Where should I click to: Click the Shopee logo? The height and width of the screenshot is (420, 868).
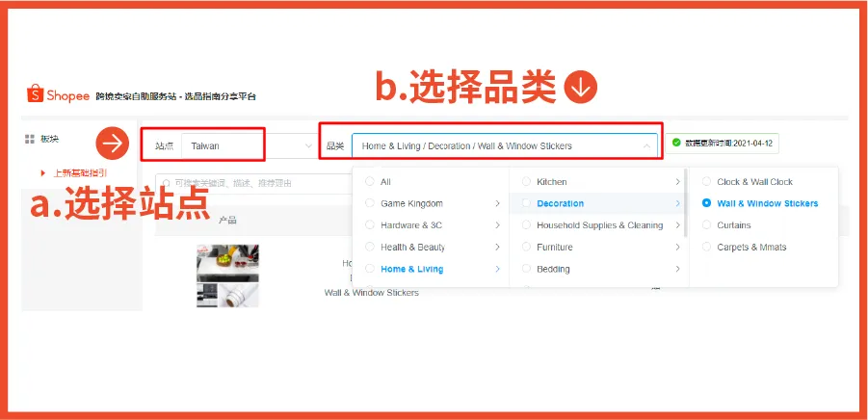[58, 94]
